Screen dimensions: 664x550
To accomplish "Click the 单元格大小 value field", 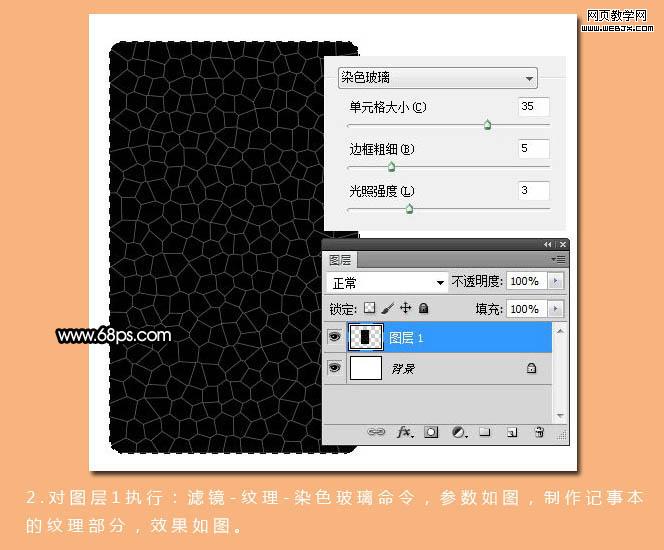I will pos(534,106).
